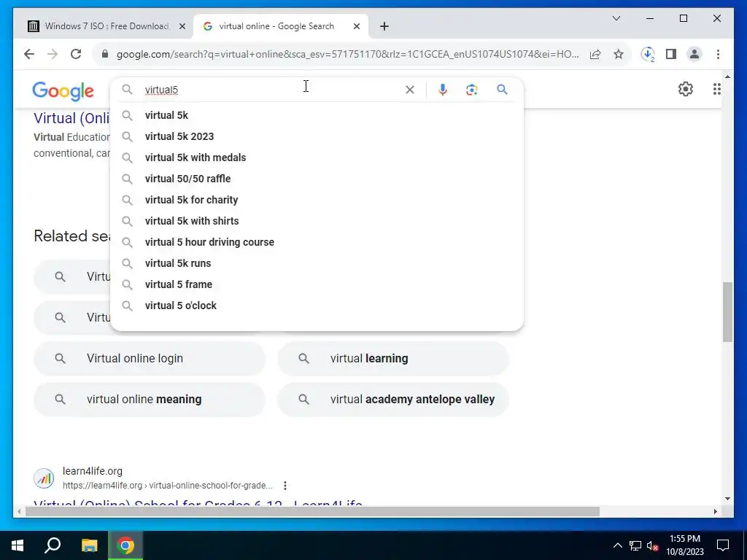Close the Windows 7 ISO tab
This screenshot has width=747, height=560.
coord(182,27)
